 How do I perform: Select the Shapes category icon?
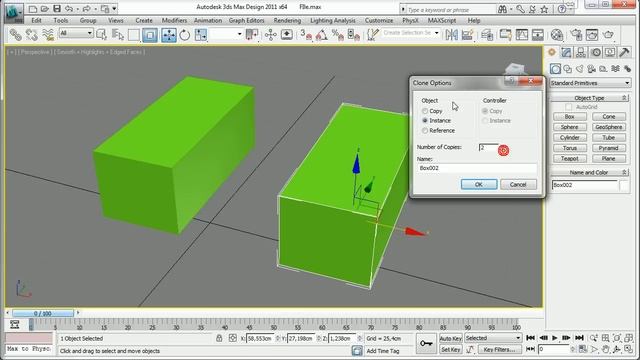pyautogui.click(x=568, y=69)
